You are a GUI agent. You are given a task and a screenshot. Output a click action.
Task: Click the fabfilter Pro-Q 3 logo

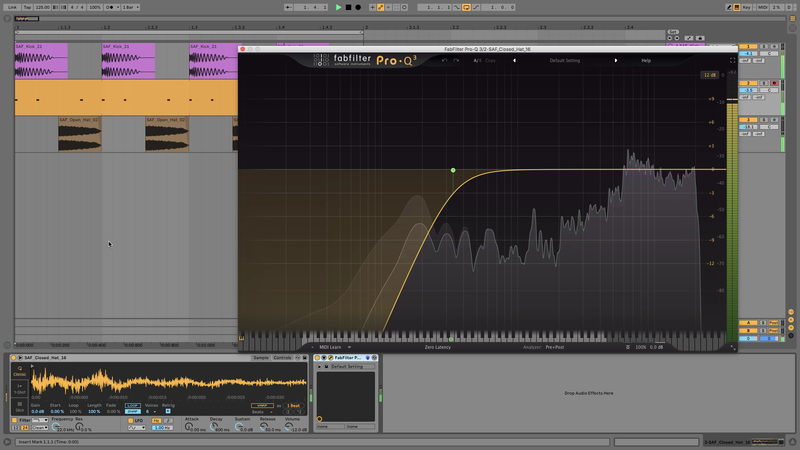365,60
